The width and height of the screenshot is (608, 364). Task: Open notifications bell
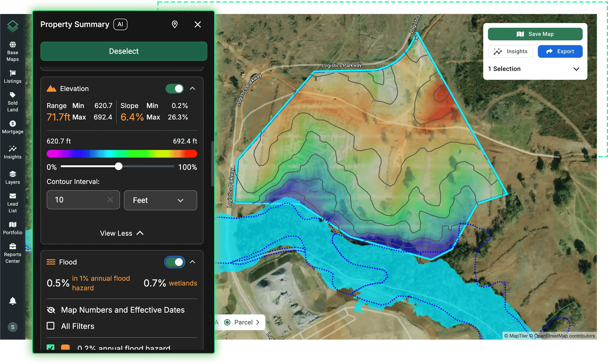pos(12,301)
